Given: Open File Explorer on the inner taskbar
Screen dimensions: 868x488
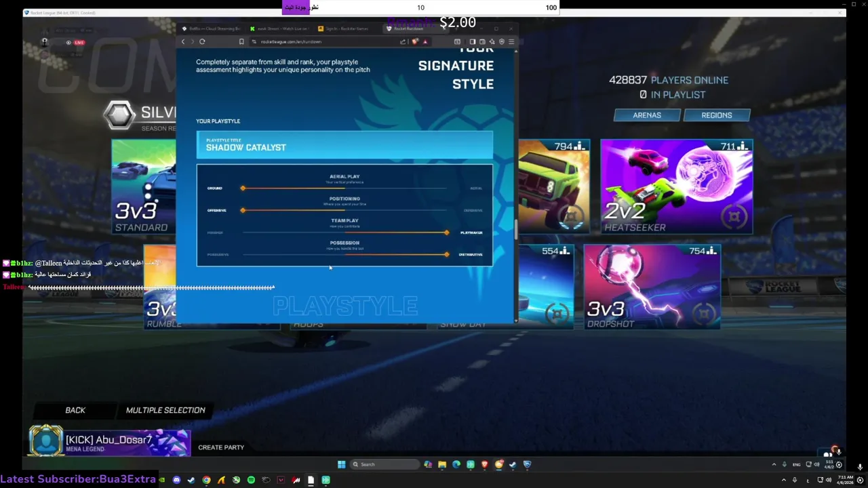Looking at the screenshot, I should click(442, 464).
